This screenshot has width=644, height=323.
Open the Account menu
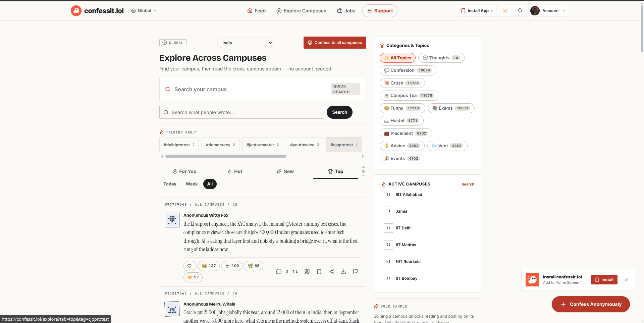[549, 11]
